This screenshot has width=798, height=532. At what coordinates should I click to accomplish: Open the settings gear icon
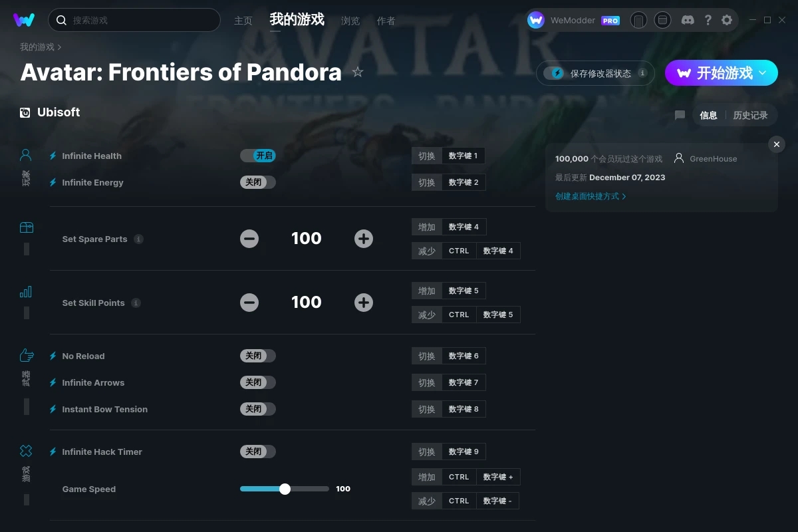[727, 20]
